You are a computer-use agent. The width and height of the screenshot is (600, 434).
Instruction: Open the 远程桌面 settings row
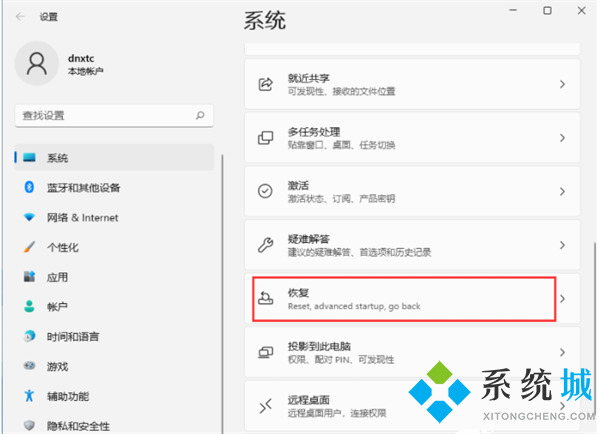(x=412, y=406)
